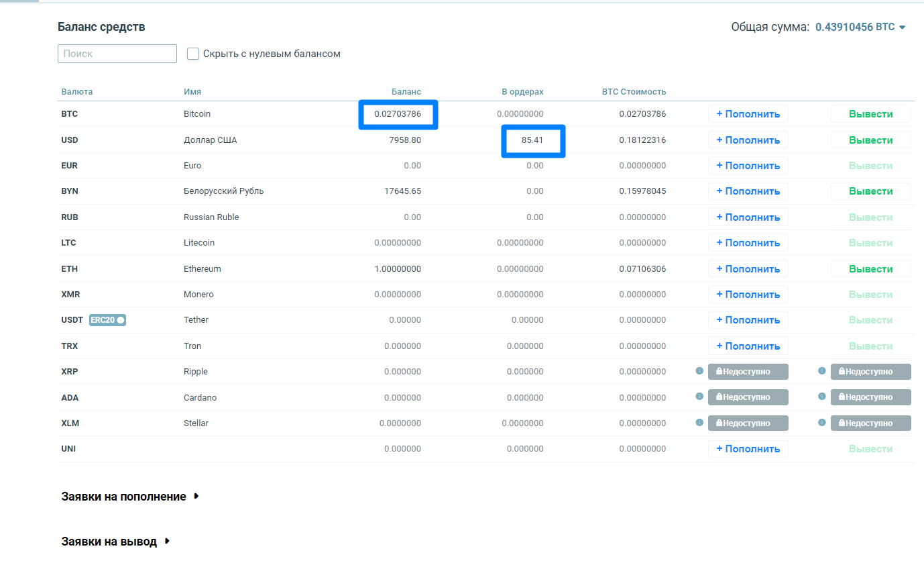Viewport: 924px width, 565px height.
Task: Enable 'Скрыть с нулевым балансом' checkbox
Action: [x=193, y=54]
